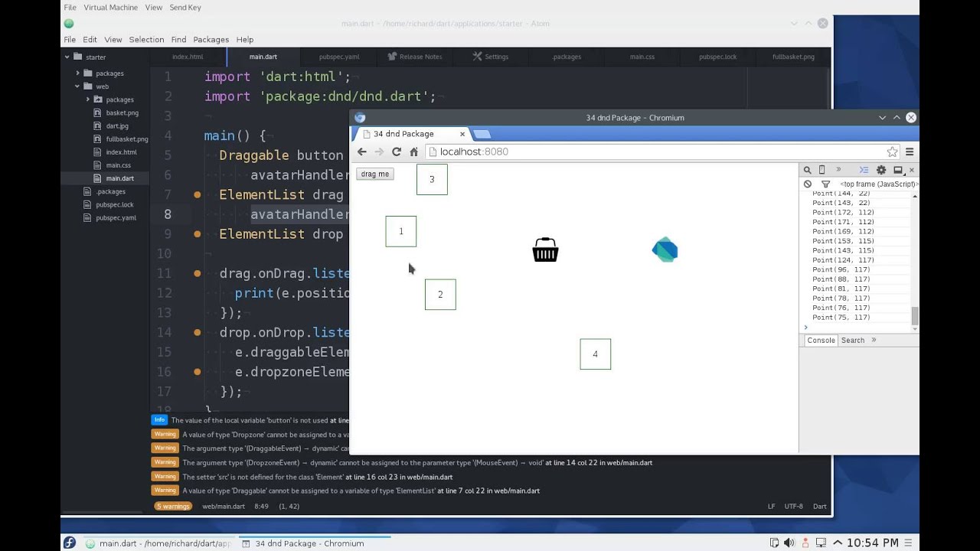Screen dimensions: 980x551
Task: Collapse the web folder
Action: tap(77, 86)
